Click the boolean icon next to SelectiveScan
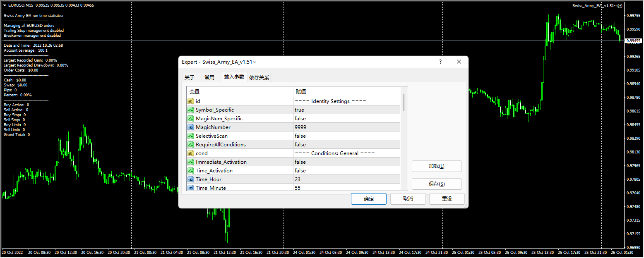The image size is (644, 258). (191, 136)
